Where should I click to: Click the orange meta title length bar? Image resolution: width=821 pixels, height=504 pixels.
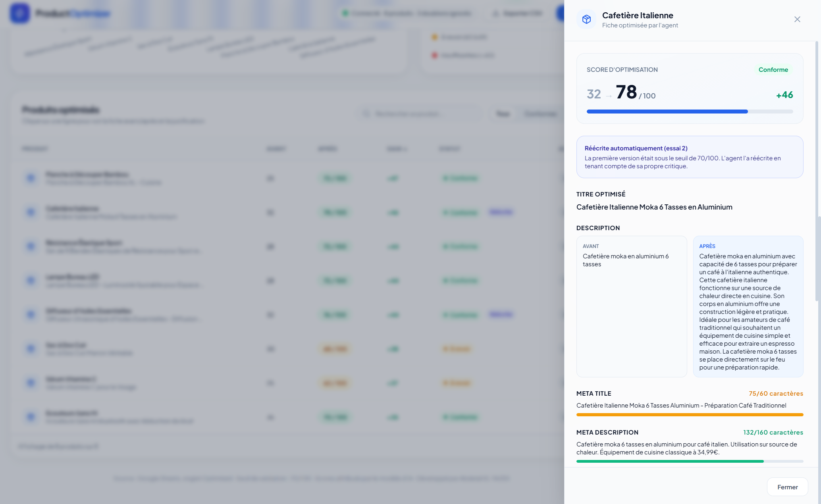(x=690, y=415)
